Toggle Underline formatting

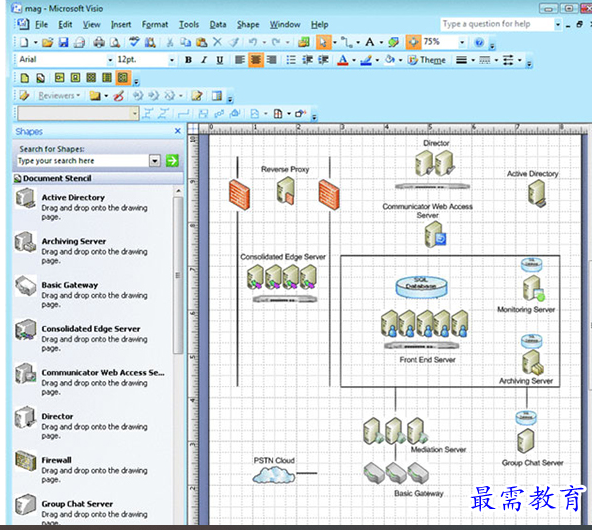click(x=220, y=60)
